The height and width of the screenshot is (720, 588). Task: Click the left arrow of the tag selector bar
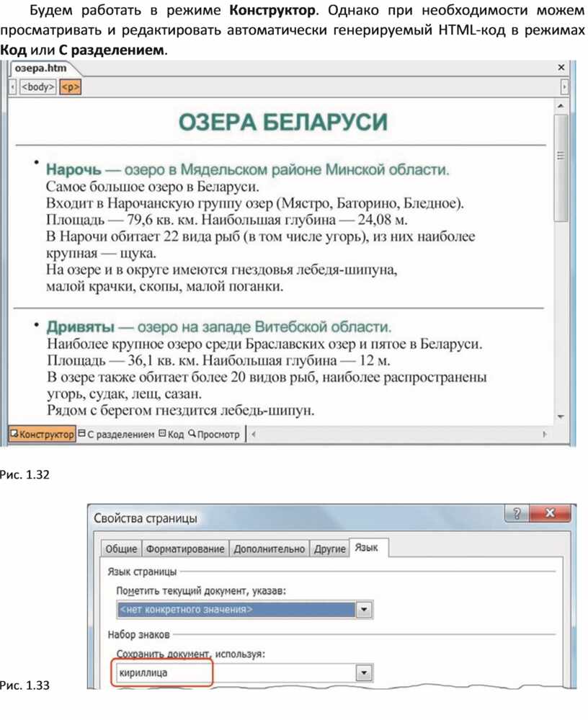[13, 86]
